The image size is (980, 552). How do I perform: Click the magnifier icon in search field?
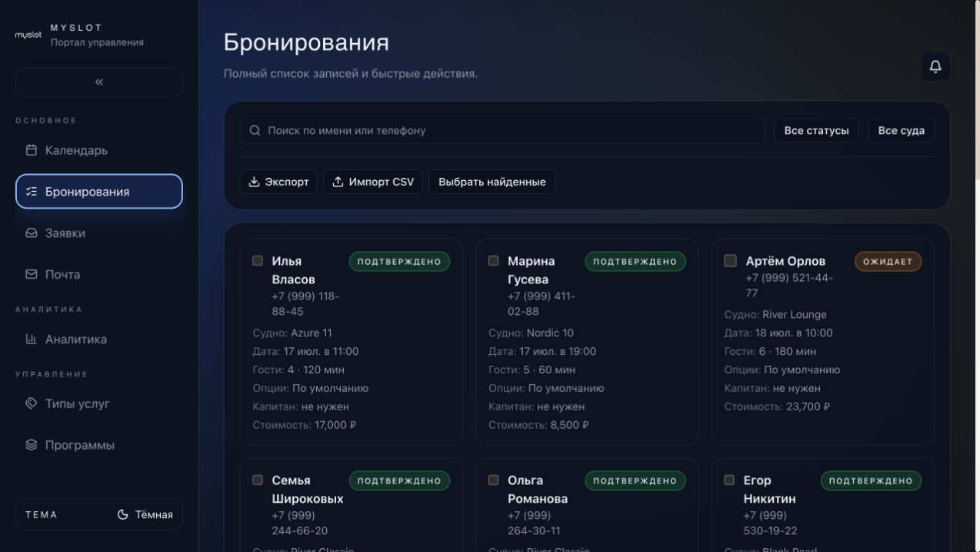tap(255, 131)
